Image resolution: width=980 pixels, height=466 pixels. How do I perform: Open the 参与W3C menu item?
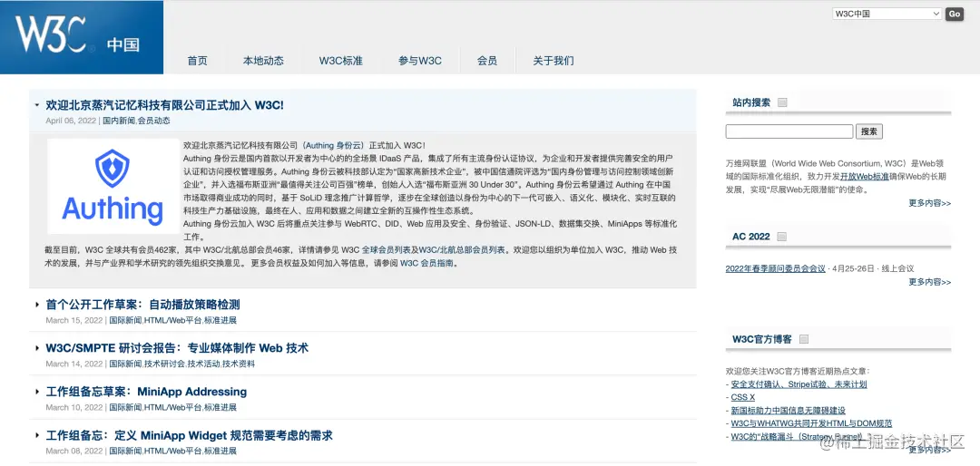420,61
